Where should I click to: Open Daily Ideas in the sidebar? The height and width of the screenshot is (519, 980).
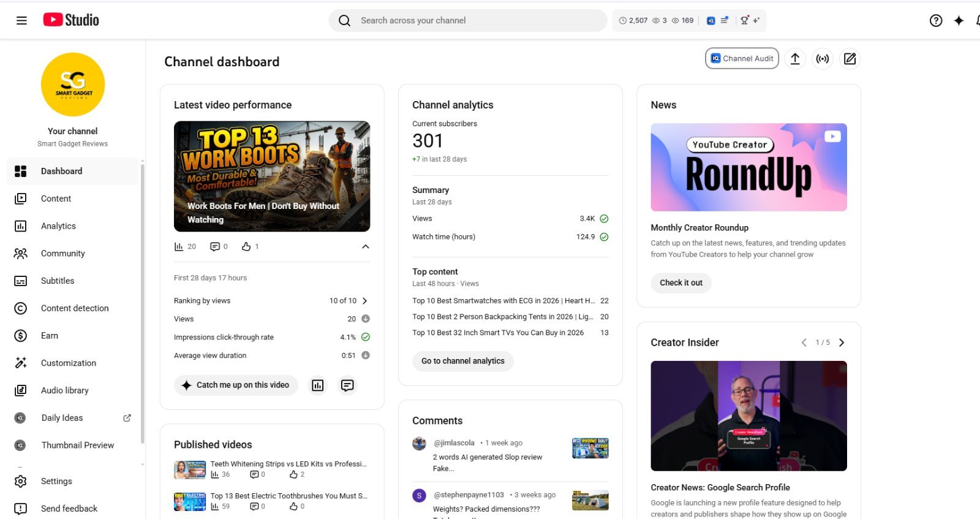tap(62, 418)
